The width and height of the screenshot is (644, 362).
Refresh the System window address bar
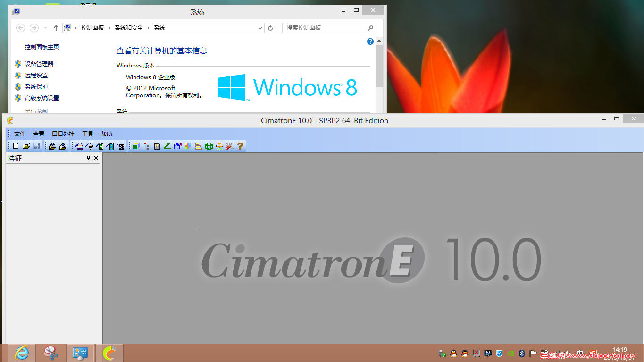coord(270,28)
